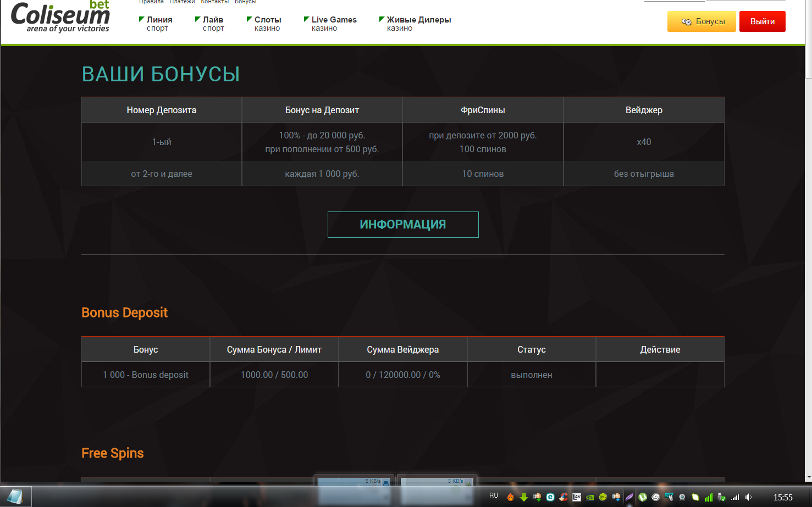The width and height of the screenshot is (812, 507).
Task: Open the LAV filters tray icon
Action: coord(577,497)
